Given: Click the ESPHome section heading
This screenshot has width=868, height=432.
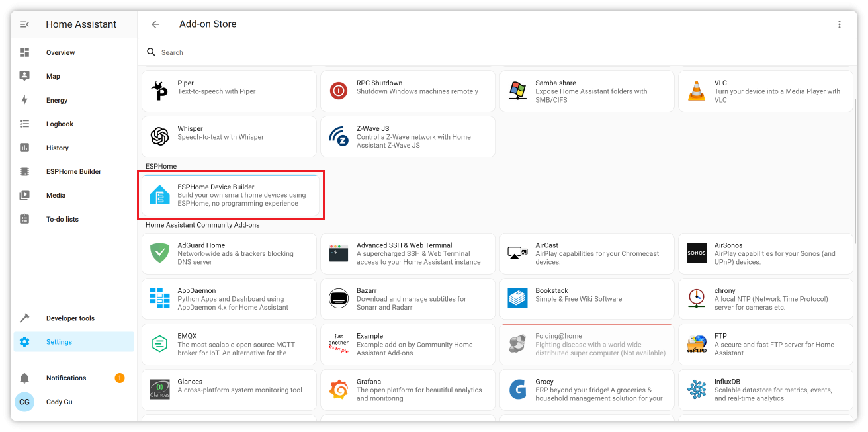Looking at the screenshot, I should tap(161, 166).
